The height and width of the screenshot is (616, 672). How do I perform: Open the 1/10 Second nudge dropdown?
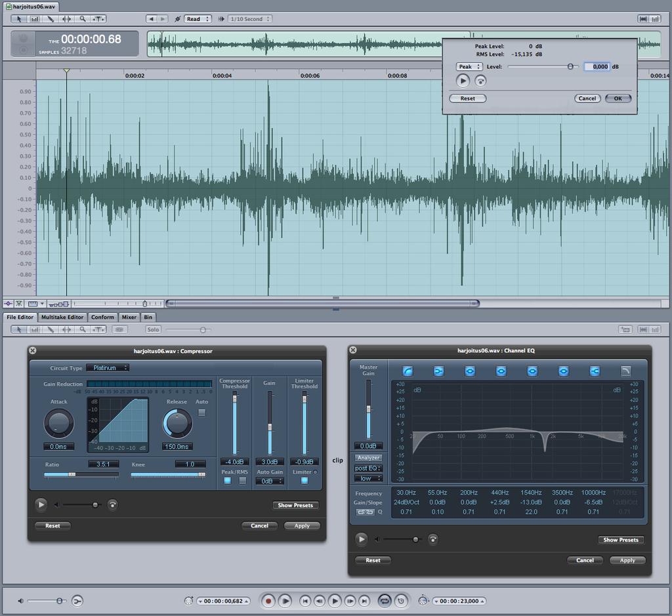[249, 19]
